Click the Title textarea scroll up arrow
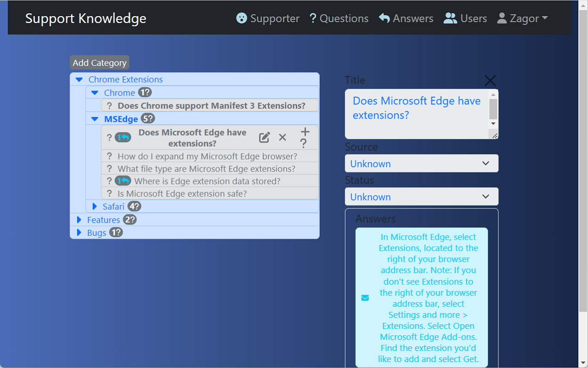The height and width of the screenshot is (368, 588). click(x=493, y=94)
